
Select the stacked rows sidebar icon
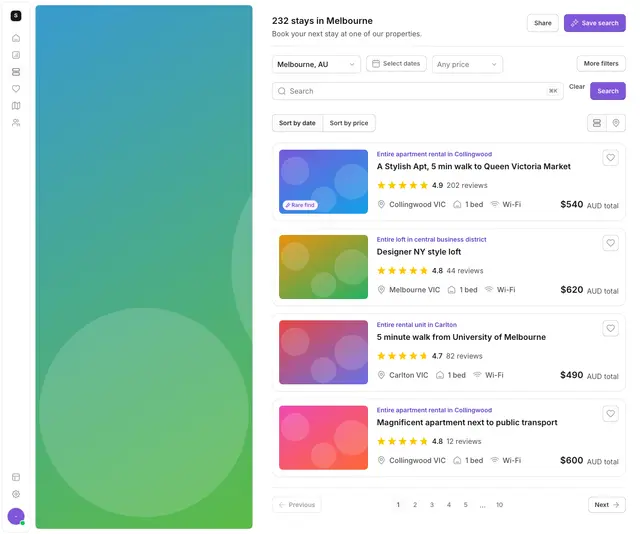click(x=16, y=72)
